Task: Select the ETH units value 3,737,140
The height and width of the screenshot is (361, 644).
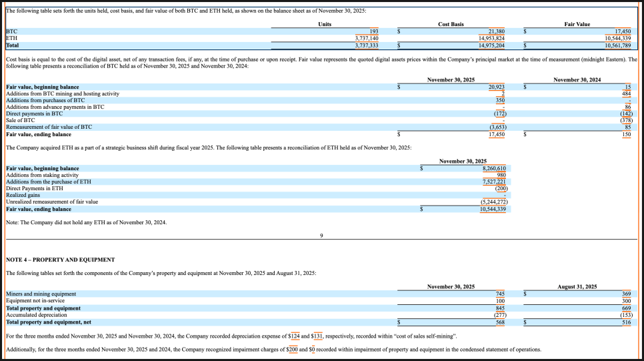Action: pyautogui.click(x=367, y=38)
